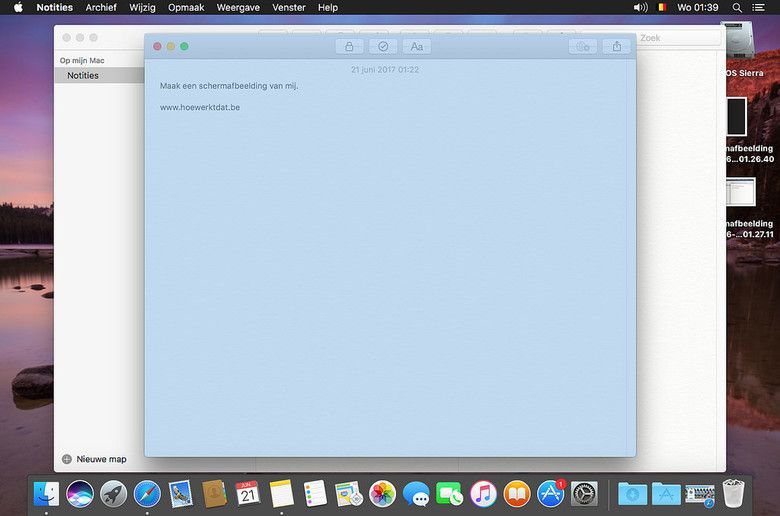780x516 pixels.
Task: Open Calendar icon showing 21 in Dock
Action: (x=248, y=494)
